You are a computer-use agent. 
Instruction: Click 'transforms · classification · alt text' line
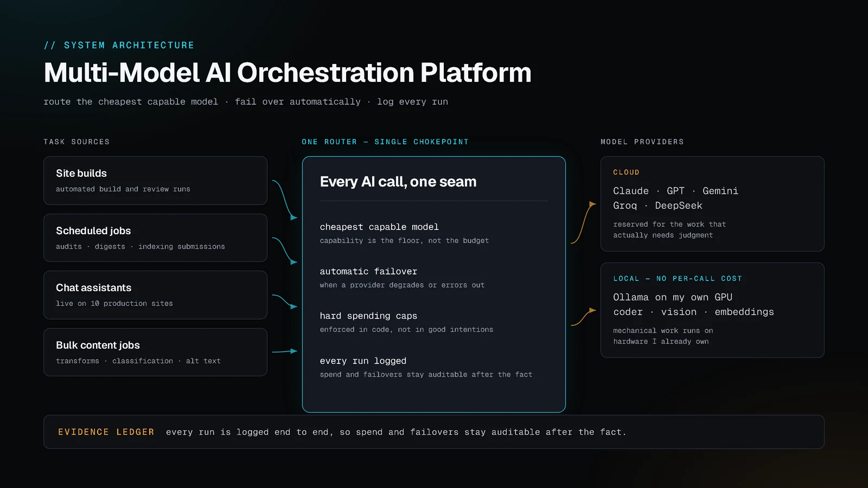[138, 361]
